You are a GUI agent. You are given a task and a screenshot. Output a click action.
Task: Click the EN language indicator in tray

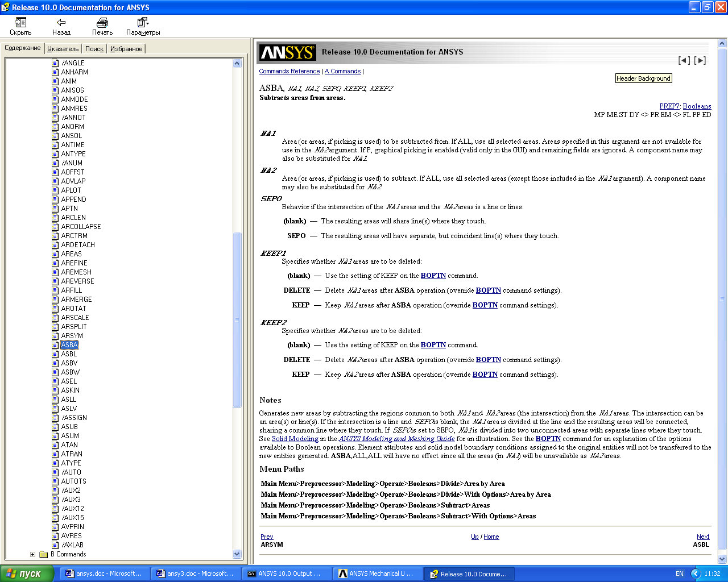coord(680,573)
